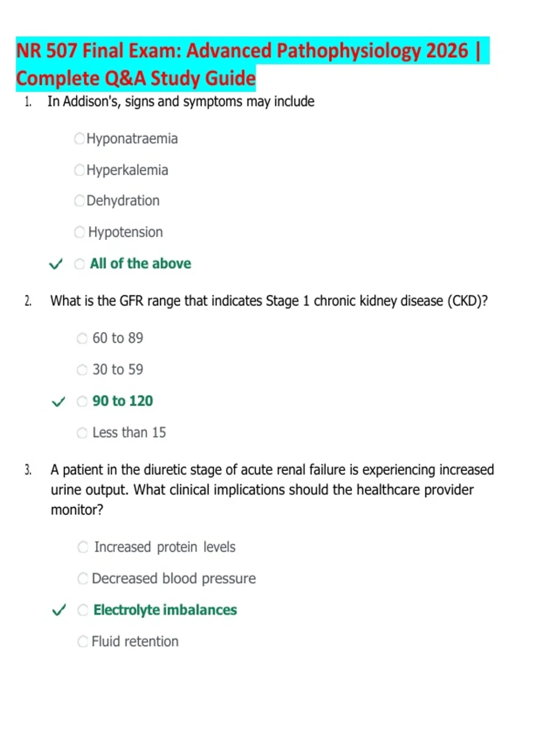The width and height of the screenshot is (534, 756).
Task: Click the checkmark next to 90 to 120
Action: tap(58, 402)
